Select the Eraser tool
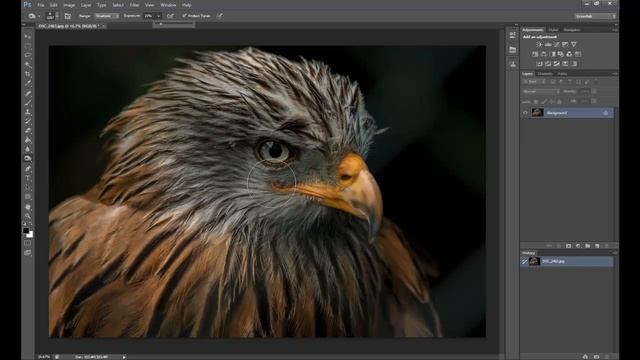 [x=28, y=131]
